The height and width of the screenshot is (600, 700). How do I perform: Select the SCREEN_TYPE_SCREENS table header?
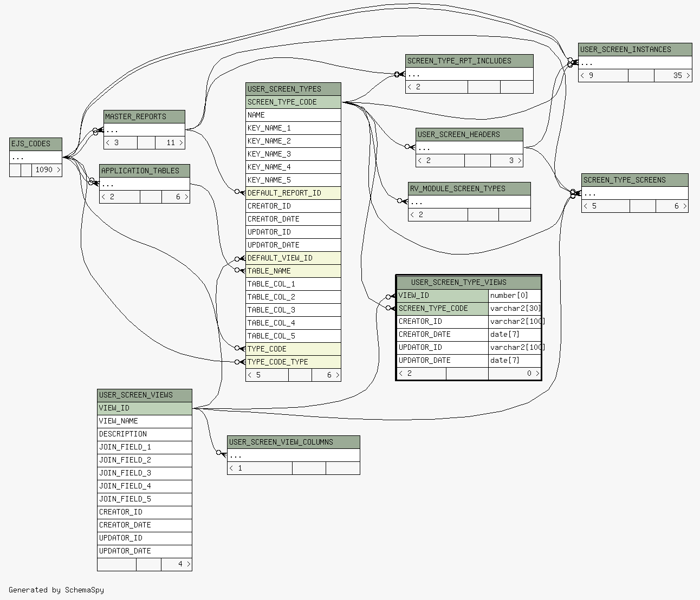tap(635, 180)
